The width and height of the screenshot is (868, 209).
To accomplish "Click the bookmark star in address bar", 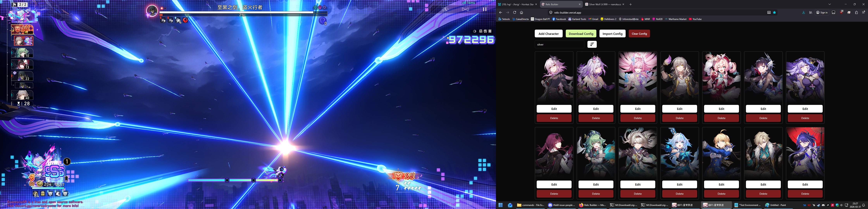I will [774, 12].
